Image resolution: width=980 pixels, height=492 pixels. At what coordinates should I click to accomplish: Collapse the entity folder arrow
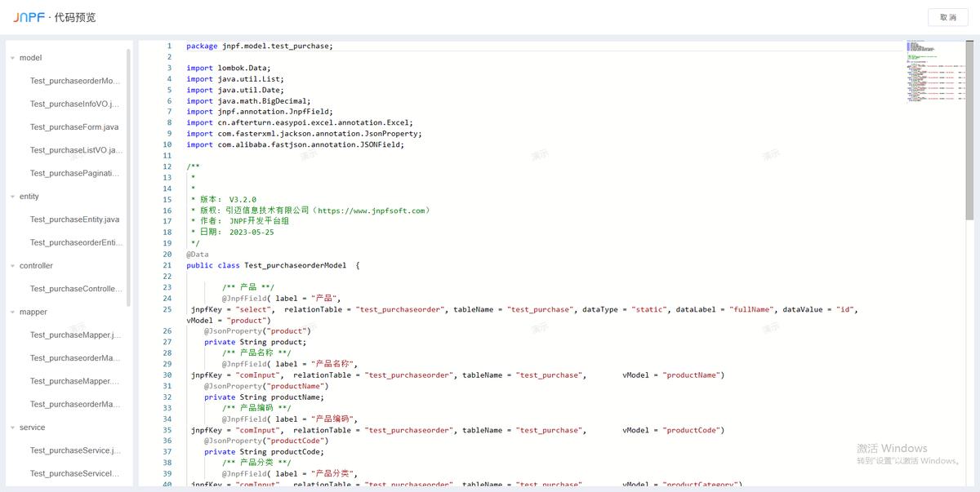click(12, 197)
